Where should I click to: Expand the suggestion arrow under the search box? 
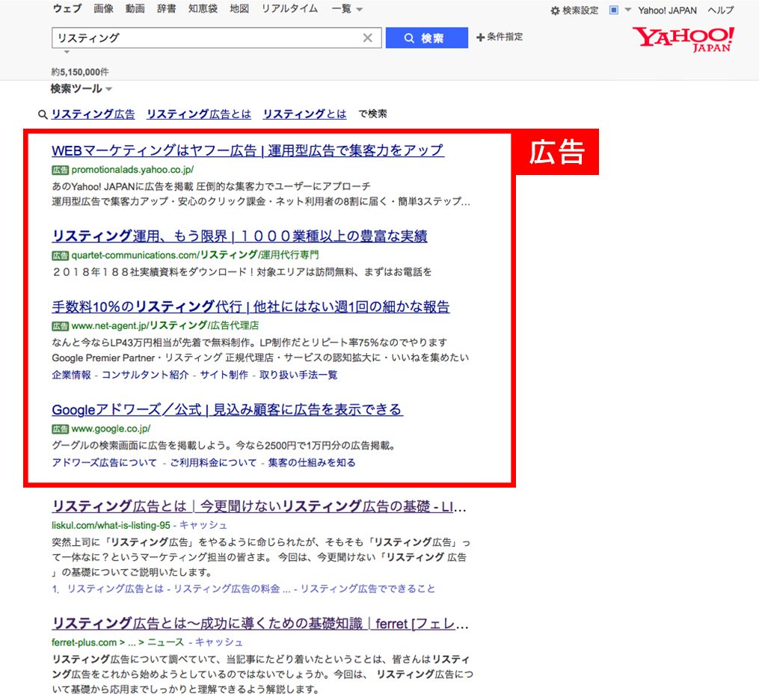point(67,52)
